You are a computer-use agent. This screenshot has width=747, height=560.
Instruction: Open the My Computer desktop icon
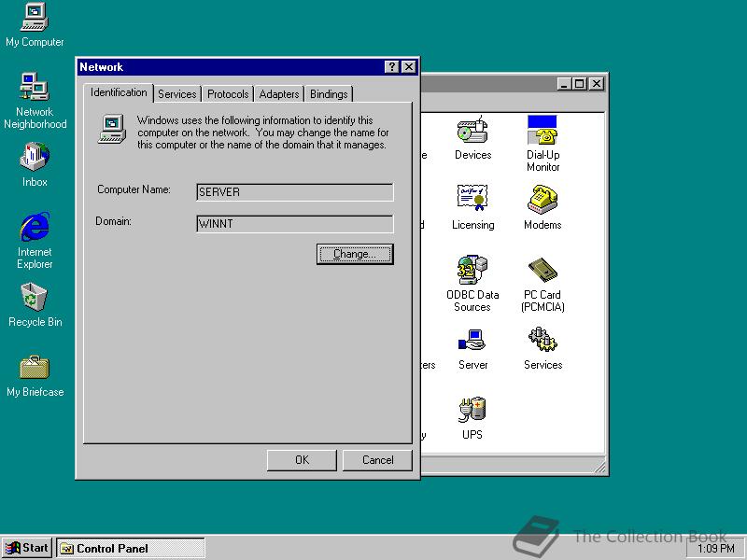click(x=35, y=25)
